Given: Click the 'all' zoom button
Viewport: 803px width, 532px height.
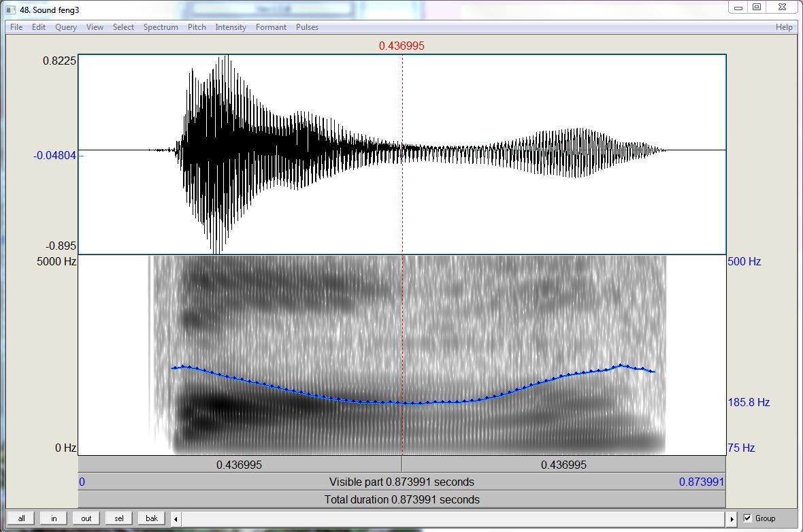Looking at the screenshot, I should (x=22, y=518).
